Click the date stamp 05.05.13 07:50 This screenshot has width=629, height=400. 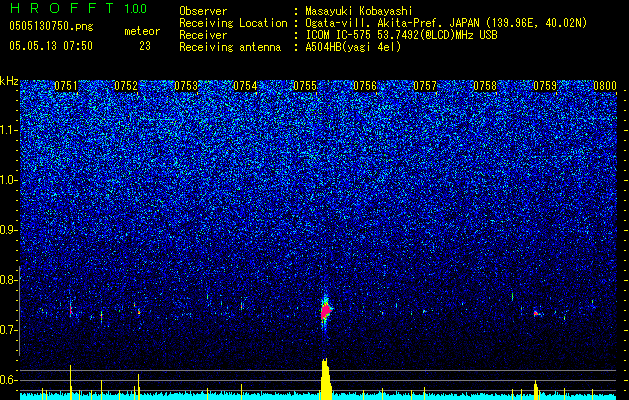point(51,46)
